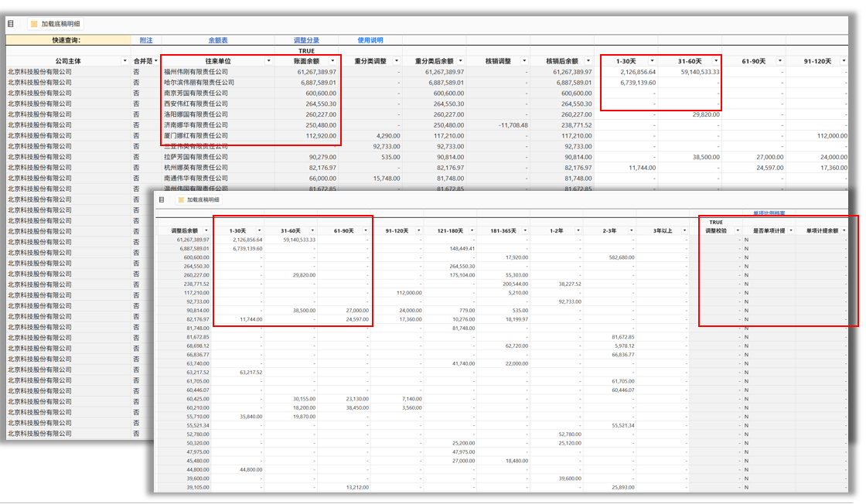Open the 账面余额 filter arrow
This screenshot has height=504, width=866.
click(x=333, y=61)
